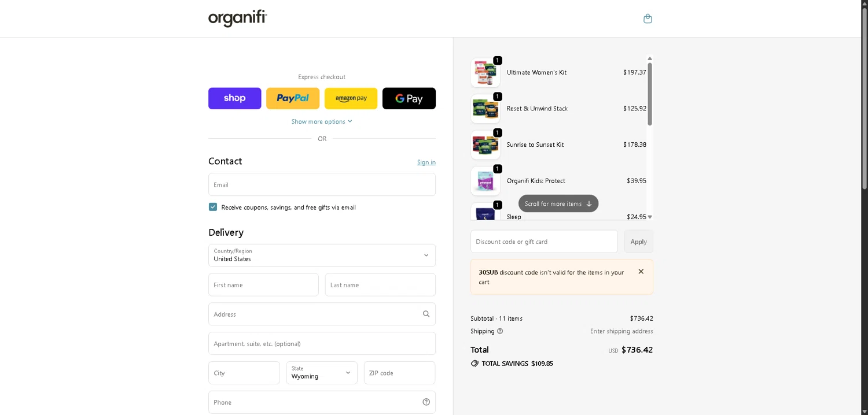The image size is (868, 415).
Task: Click the cart list scroll up arrow
Action: coord(650,58)
